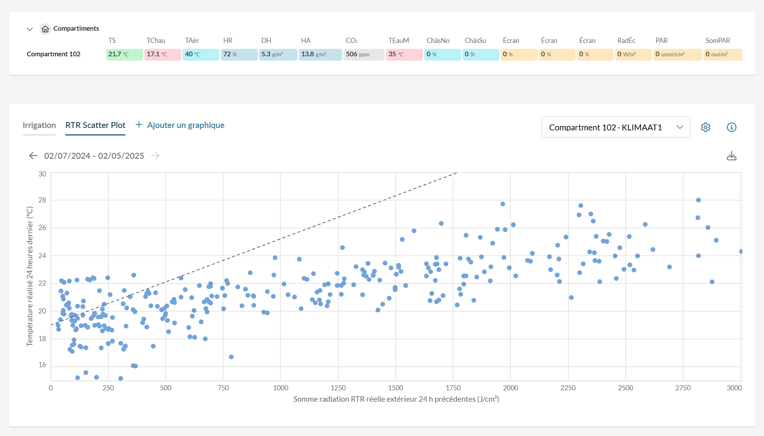This screenshot has width=764, height=436.
Task: Click the date range 02/07/2024 - 02/05/2025
Action: click(94, 156)
